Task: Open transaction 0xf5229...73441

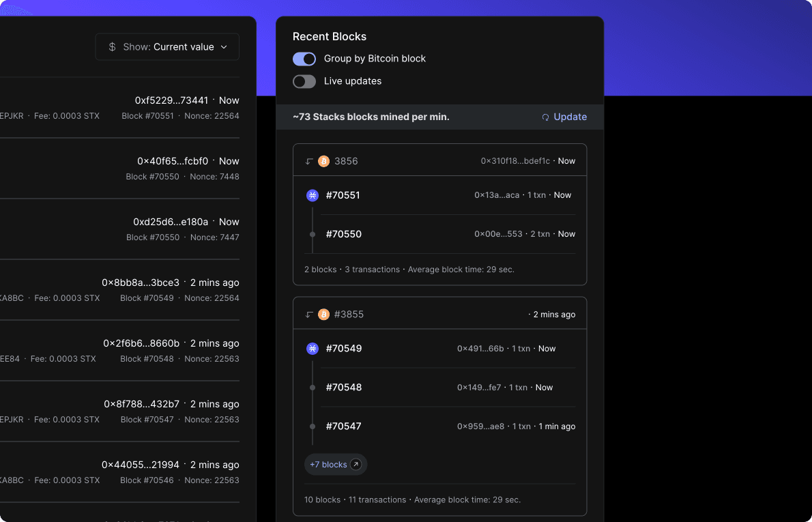Action: click(x=171, y=100)
